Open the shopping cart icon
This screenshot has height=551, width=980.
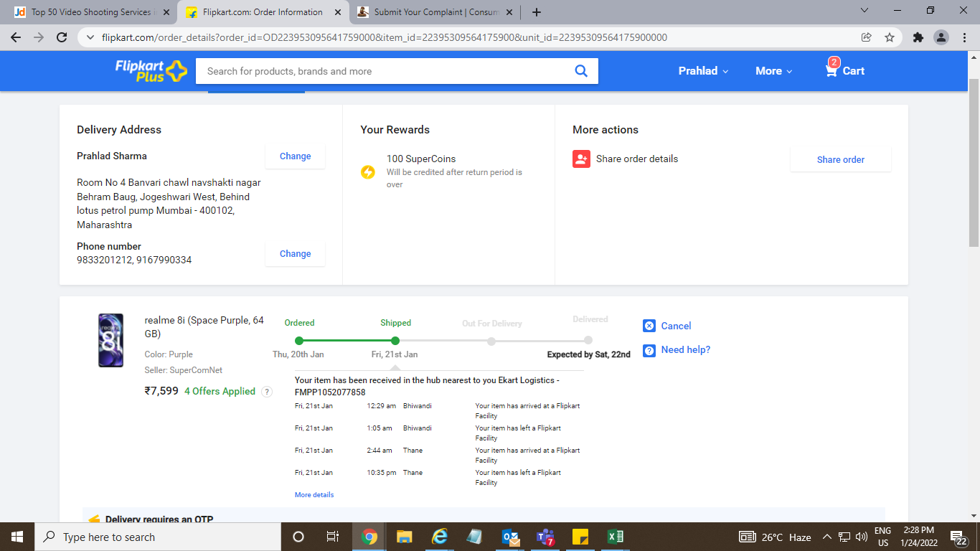coord(831,70)
